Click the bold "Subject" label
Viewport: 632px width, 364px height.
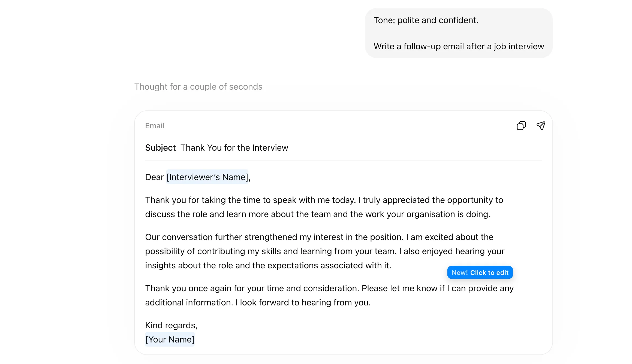[160, 148]
